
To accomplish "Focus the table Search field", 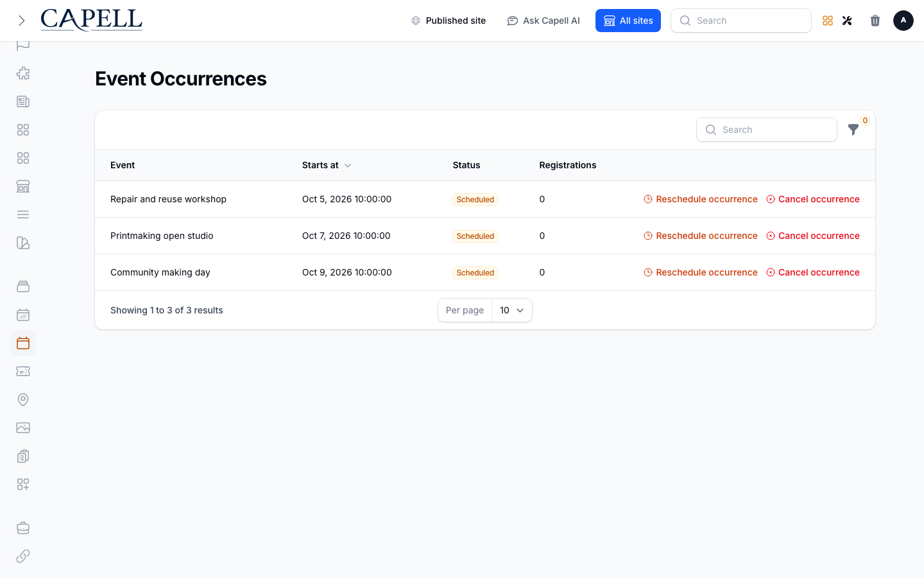I will tap(767, 130).
